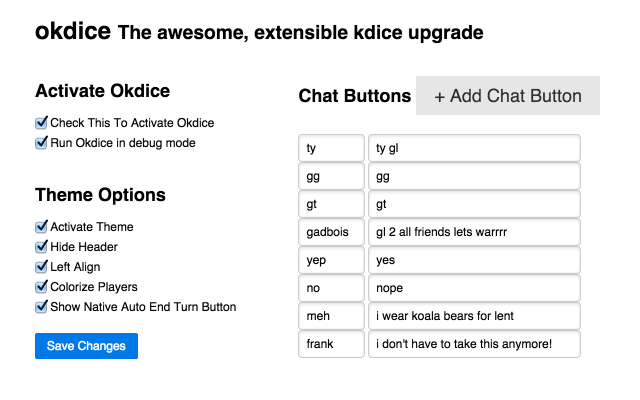Focus the 'i don't have to take this anymore!' field
The image size is (640, 400).
pos(474,344)
